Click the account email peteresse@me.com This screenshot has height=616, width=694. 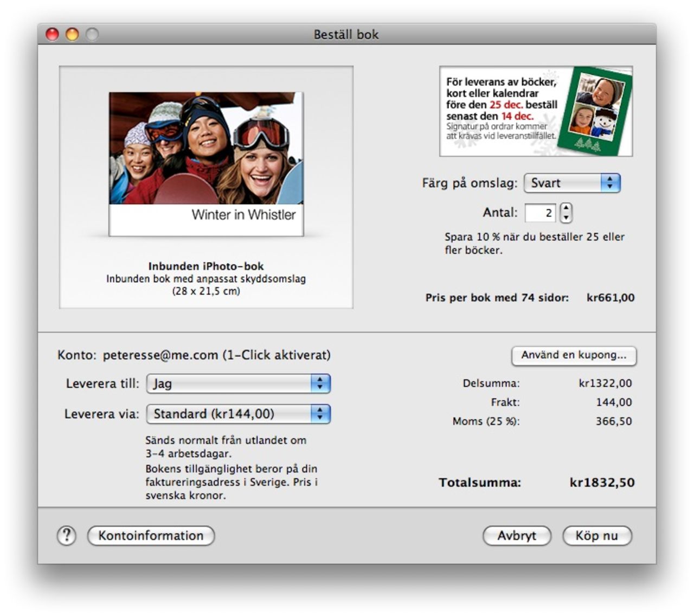[160, 355]
